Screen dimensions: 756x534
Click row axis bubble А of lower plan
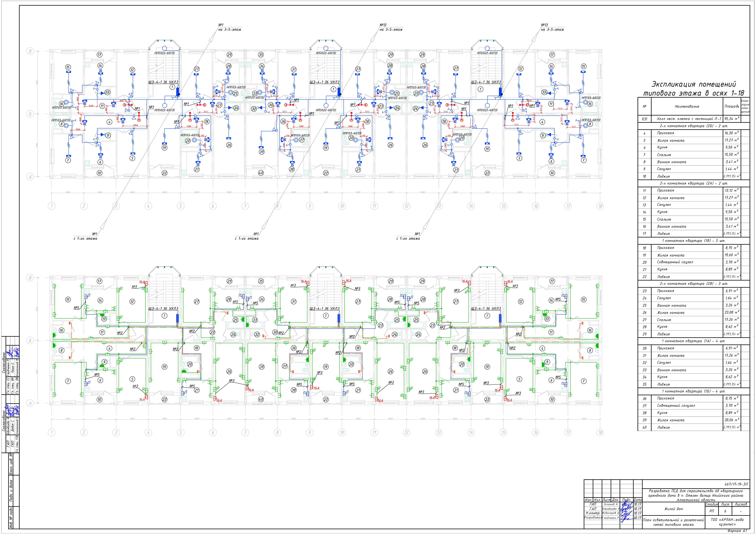pyautogui.click(x=30, y=403)
